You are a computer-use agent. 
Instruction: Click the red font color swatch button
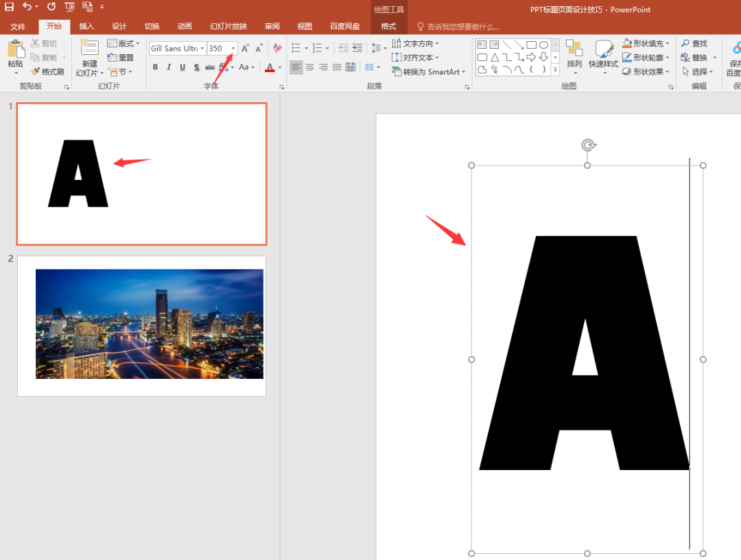click(270, 67)
